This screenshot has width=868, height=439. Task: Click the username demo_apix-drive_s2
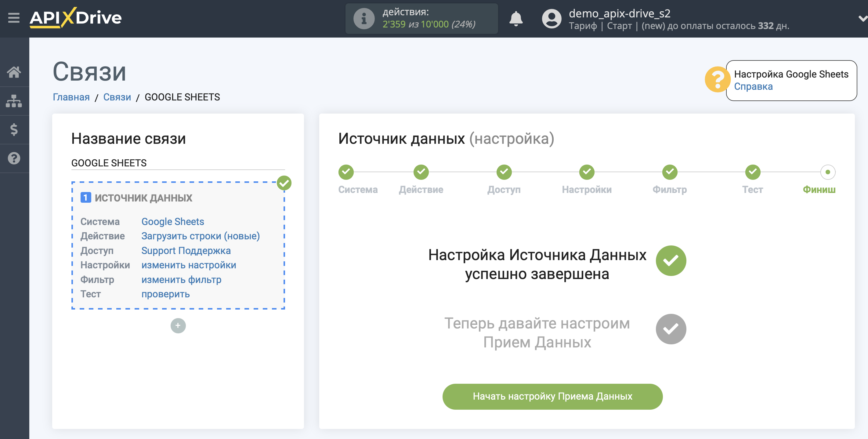(619, 13)
